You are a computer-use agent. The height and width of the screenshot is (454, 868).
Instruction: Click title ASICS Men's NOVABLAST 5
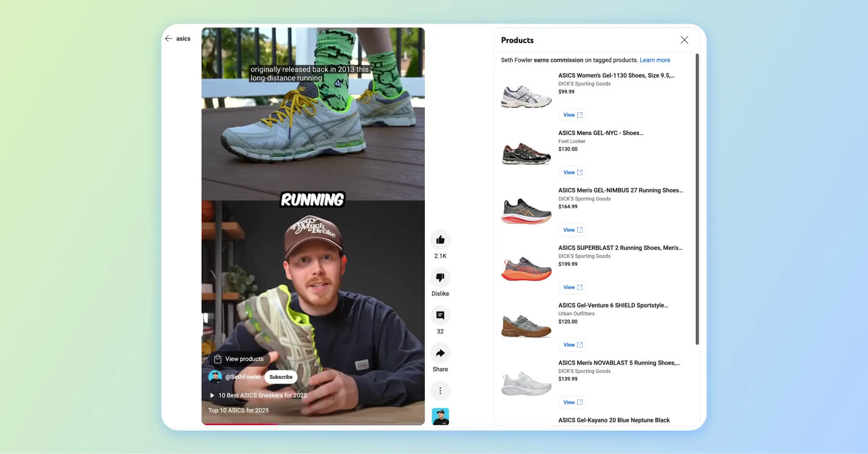coord(619,362)
